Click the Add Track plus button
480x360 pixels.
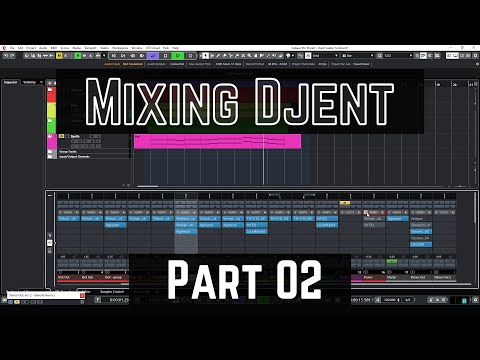click(50, 83)
